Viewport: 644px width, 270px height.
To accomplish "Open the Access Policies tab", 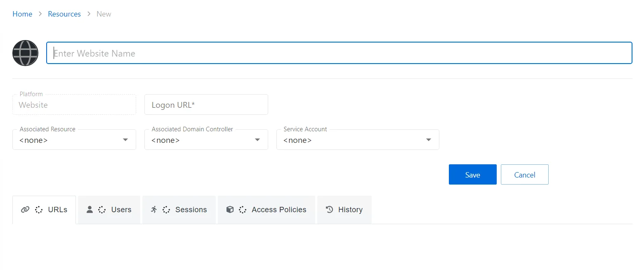I will click(267, 210).
